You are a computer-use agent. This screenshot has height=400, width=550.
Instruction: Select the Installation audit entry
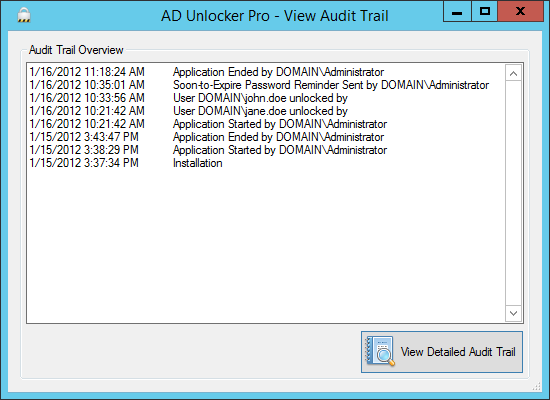pyautogui.click(x=266, y=163)
